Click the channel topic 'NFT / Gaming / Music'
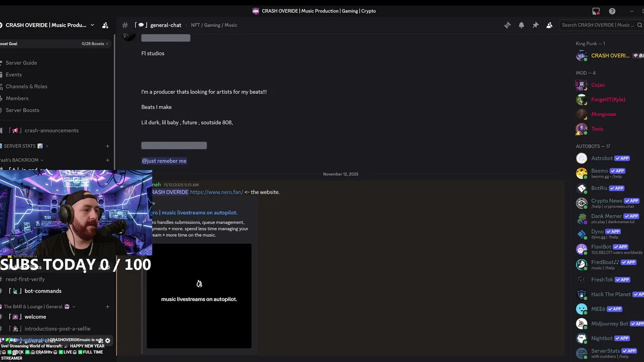Image resolution: width=644 pixels, height=362 pixels. click(214, 25)
